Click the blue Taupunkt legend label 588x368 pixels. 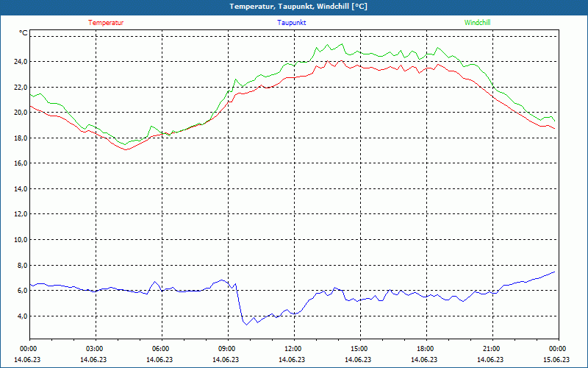click(x=291, y=23)
